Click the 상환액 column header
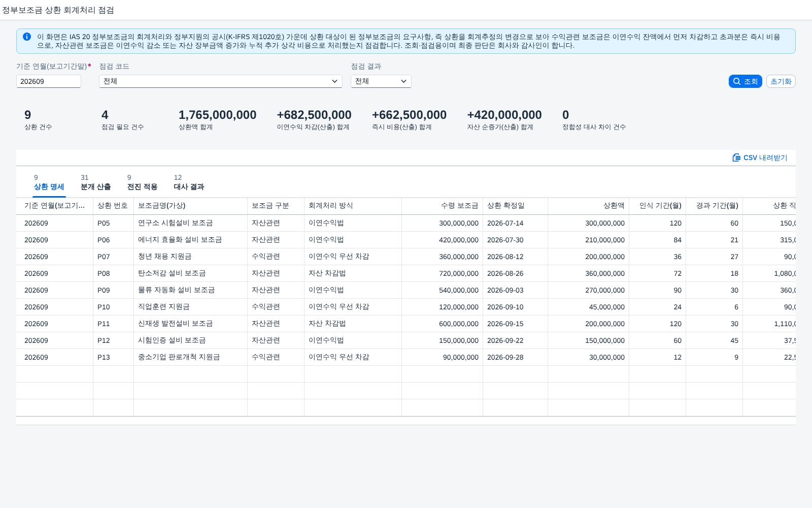This screenshot has height=508, width=812. (588, 206)
